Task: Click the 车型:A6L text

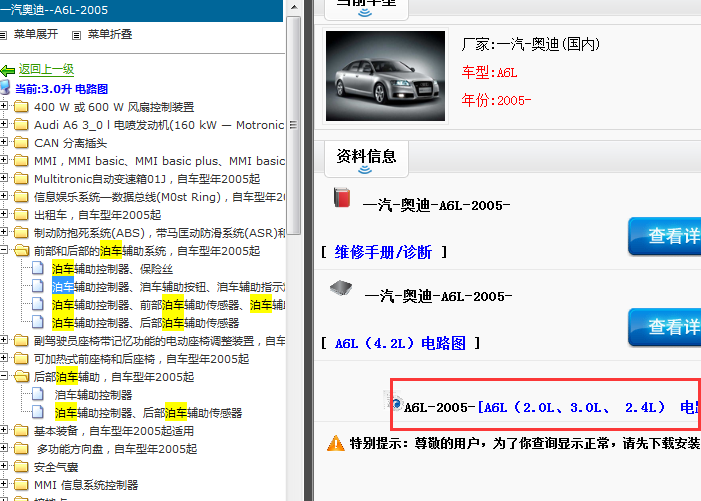Action: point(490,72)
